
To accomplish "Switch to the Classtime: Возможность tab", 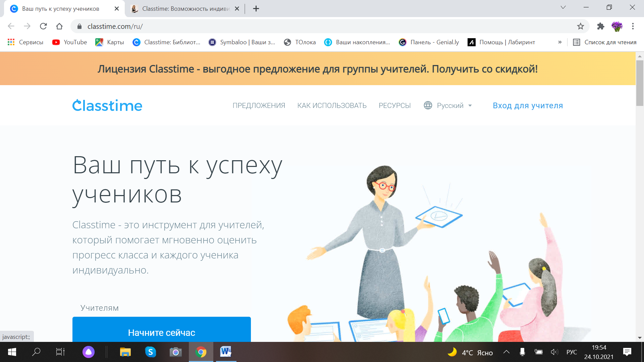I will pyautogui.click(x=185, y=9).
